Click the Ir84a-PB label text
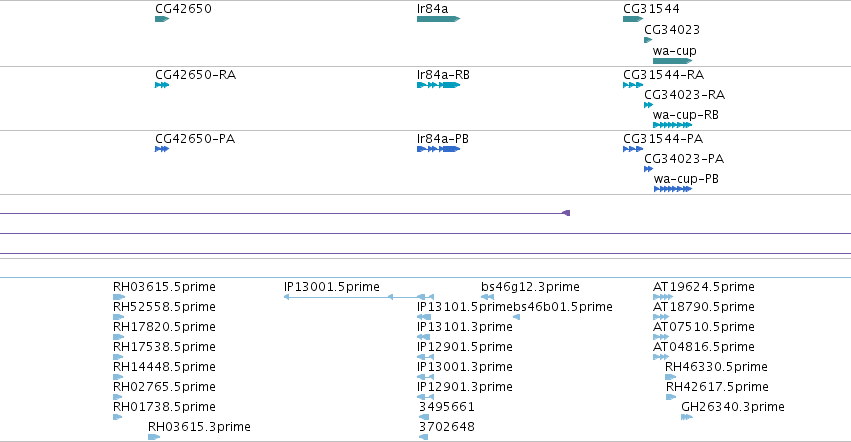The height and width of the screenshot is (442, 851). click(443, 138)
